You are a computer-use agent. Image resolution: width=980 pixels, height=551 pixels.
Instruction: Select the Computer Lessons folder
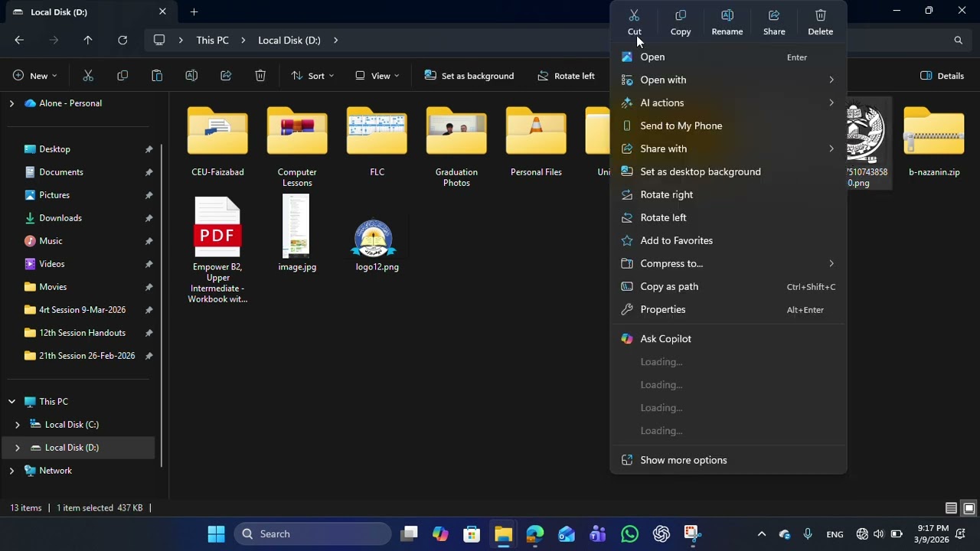tap(297, 147)
